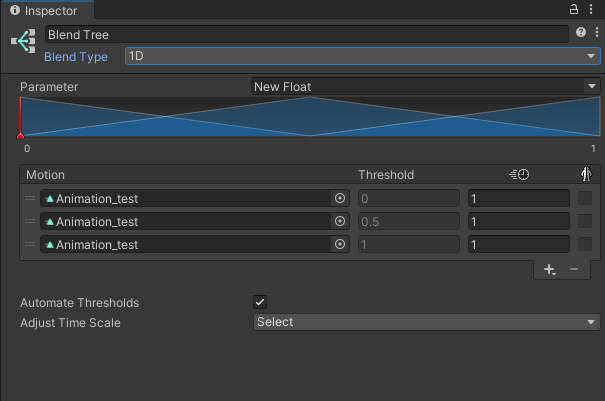Open the Blend Tree help reference
The width and height of the screenshot is (605, 401).
[x=581, y=32]
